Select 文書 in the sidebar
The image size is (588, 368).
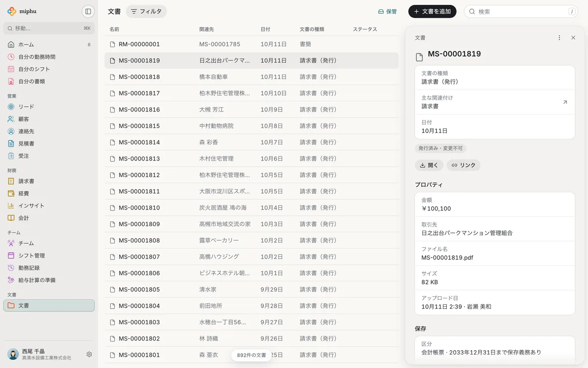[x=49, y=305]
